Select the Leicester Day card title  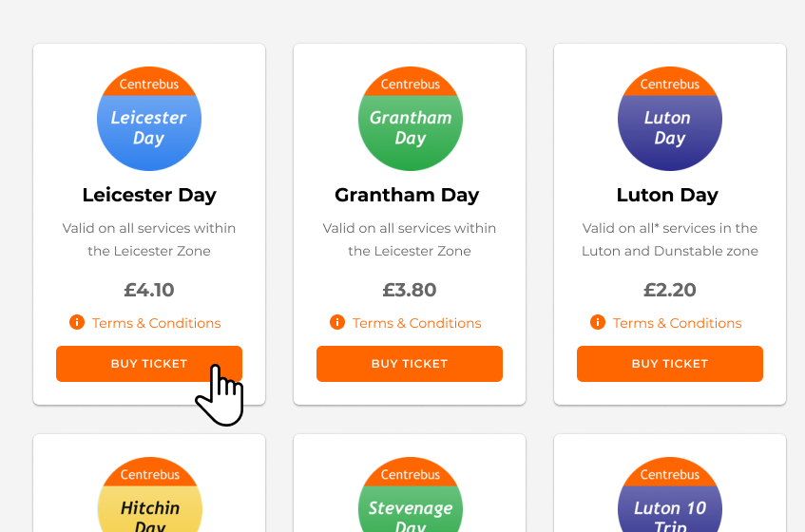coord(149,196)
